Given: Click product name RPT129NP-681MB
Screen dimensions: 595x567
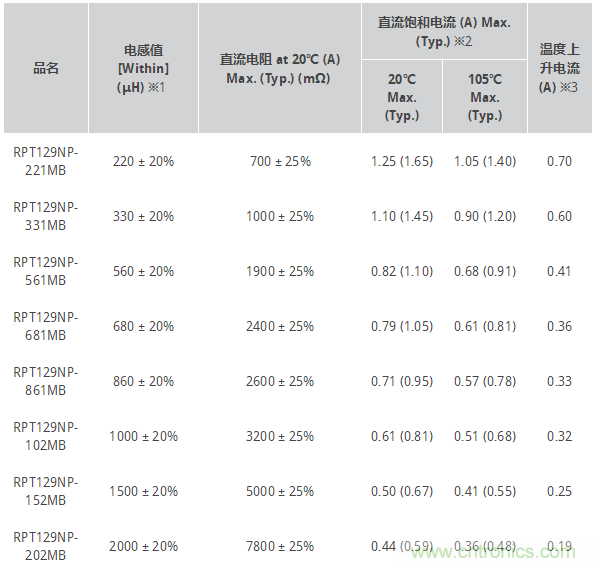Looking at the screenshot, I should click(x=46, y=326).
